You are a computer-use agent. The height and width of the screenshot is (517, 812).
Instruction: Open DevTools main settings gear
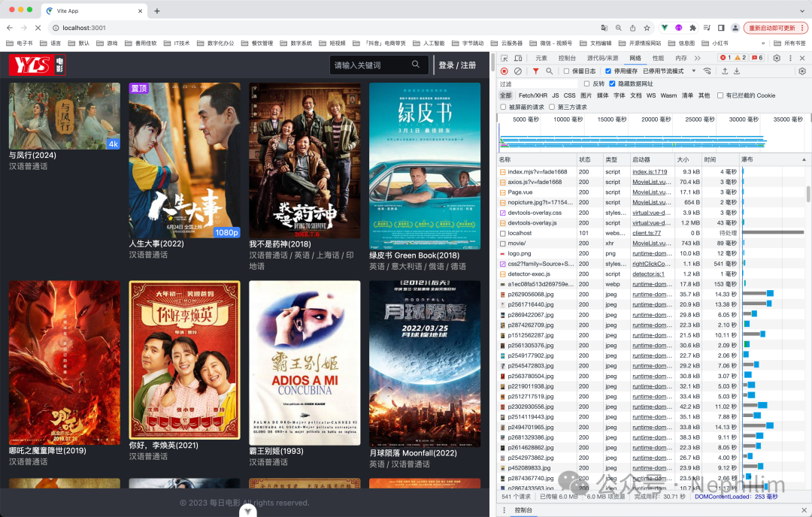(777, 58)
